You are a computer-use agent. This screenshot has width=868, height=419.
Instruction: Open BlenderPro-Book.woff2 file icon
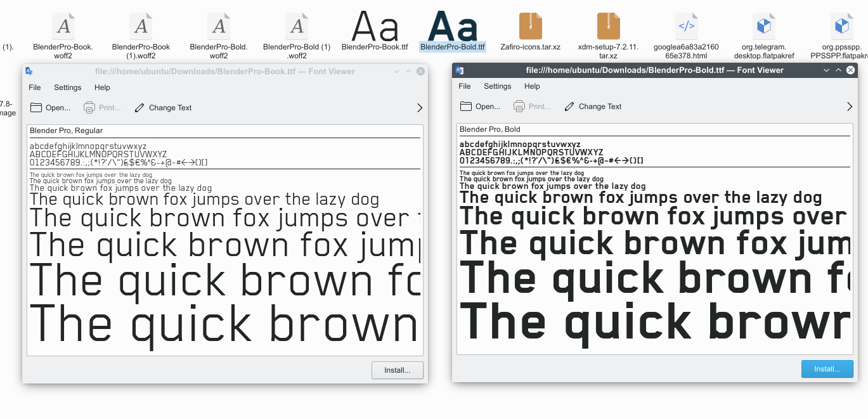63,26
